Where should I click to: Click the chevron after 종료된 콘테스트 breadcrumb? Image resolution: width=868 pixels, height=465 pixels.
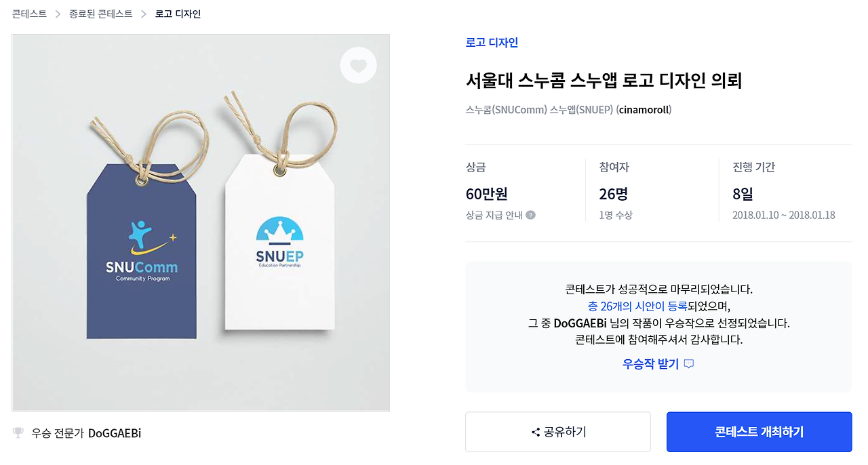click(x=144, y=14)
